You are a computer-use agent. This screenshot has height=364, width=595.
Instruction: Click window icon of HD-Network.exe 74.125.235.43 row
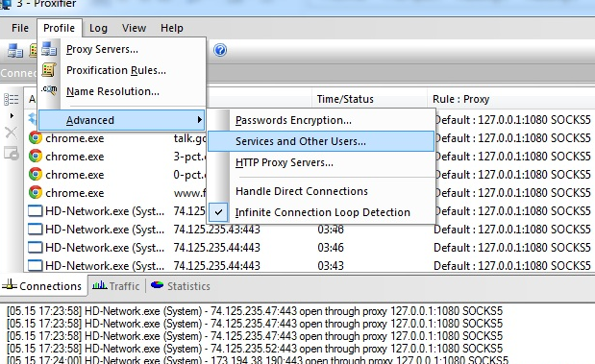point(36,230)
